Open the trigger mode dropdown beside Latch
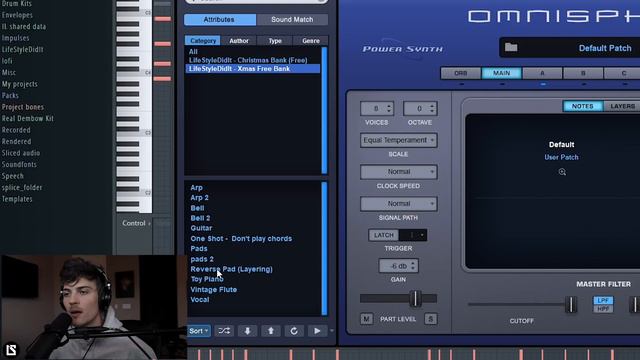Screen dimensions: 640x360 coord(413,235)
